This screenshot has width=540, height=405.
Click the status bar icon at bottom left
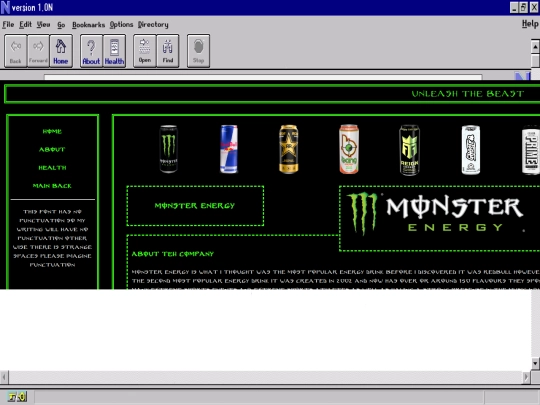[17, 397]
